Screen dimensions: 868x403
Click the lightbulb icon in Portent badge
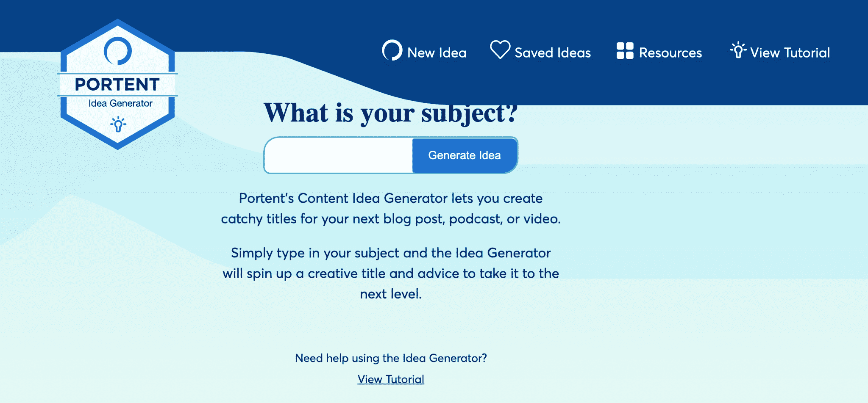pos(118,124)
